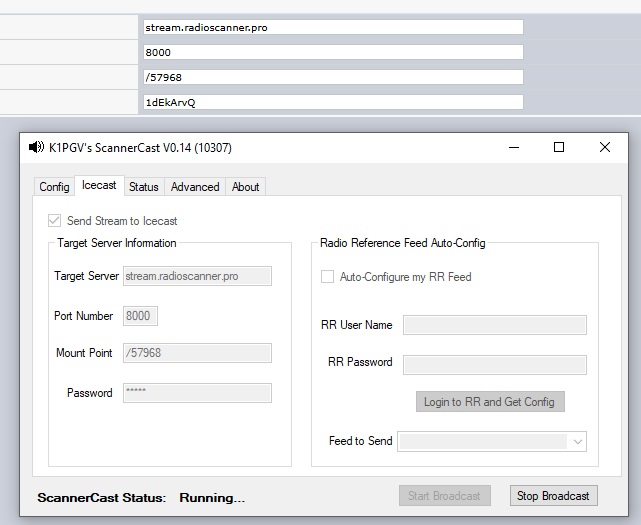Image resolution: width=641 pixels, height=525 pixels.
Task: Open the Status tab
Action: [x=143, y=187]
